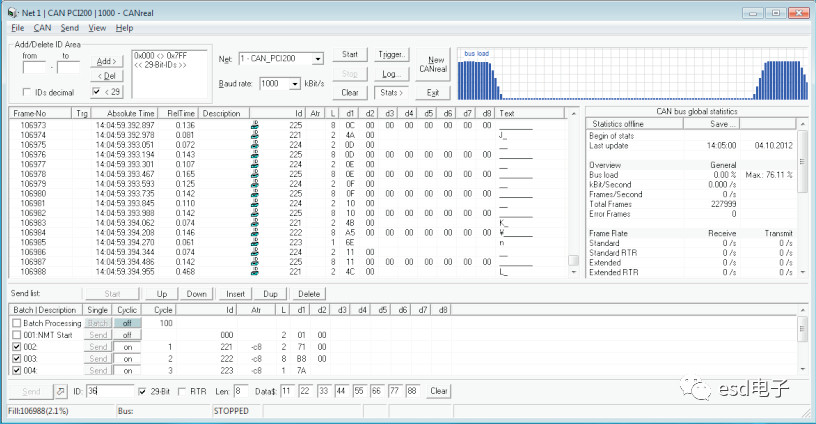816x424 pixels.
Task: Click the description icon of frame 106988
Action: click(255, 271)
